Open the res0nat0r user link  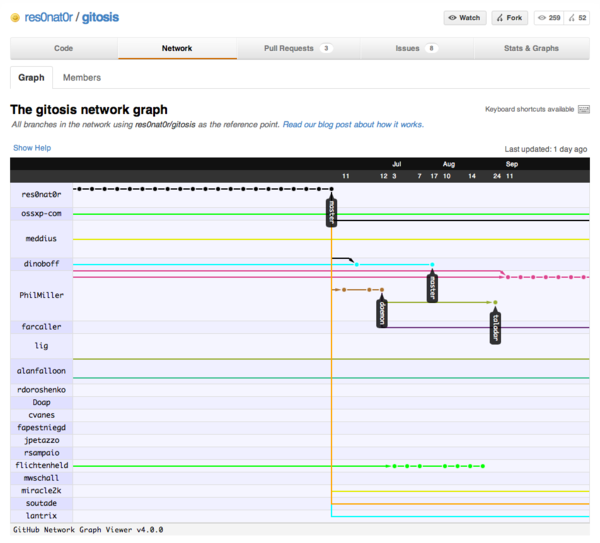(48, 18)
